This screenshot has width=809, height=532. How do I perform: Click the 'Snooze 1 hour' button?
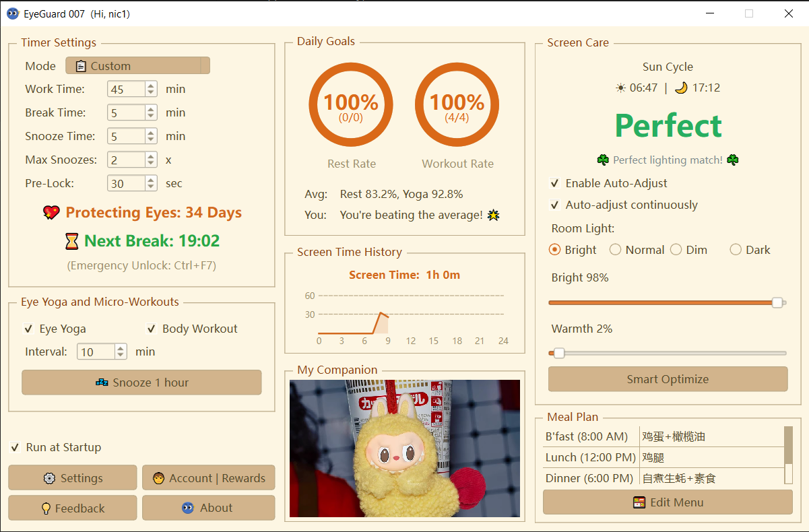coord(141,383)
